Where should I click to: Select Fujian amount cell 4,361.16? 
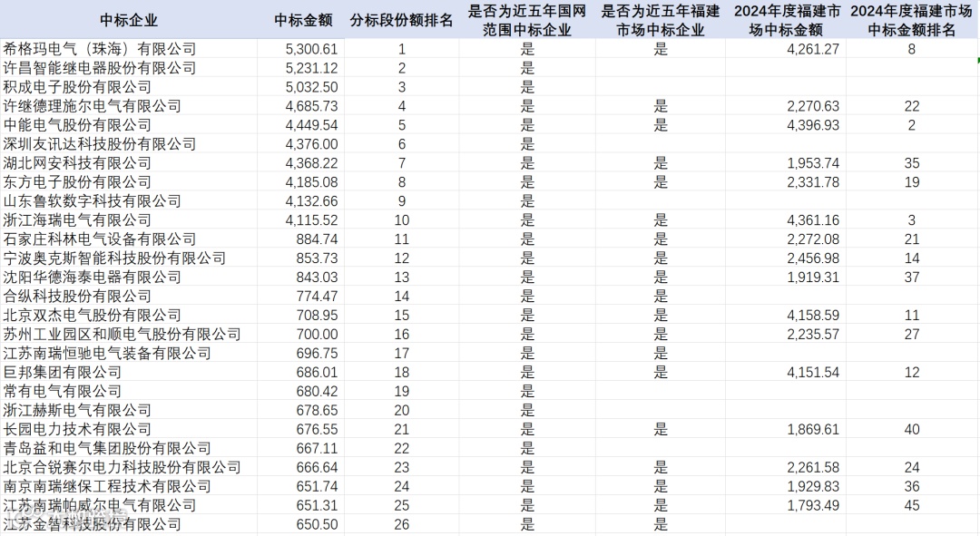coord(786,219)
